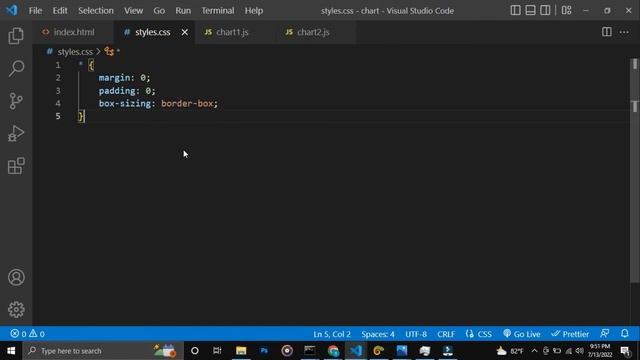Open the Help menu

tap(253, 11)
